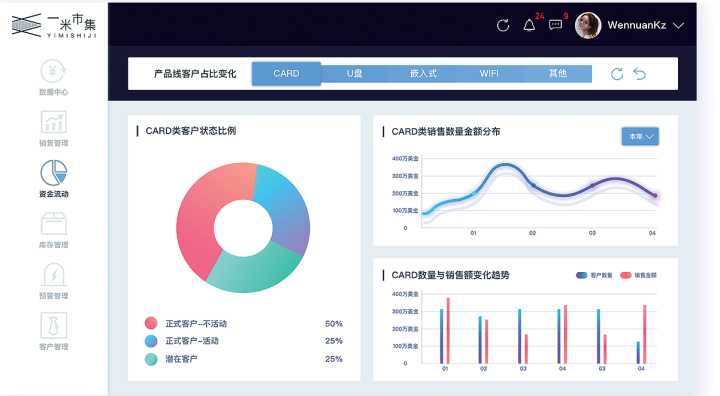Click the 50% value in legend
The height and width of the screenshot is (396, 720).
tap(334, 324)
